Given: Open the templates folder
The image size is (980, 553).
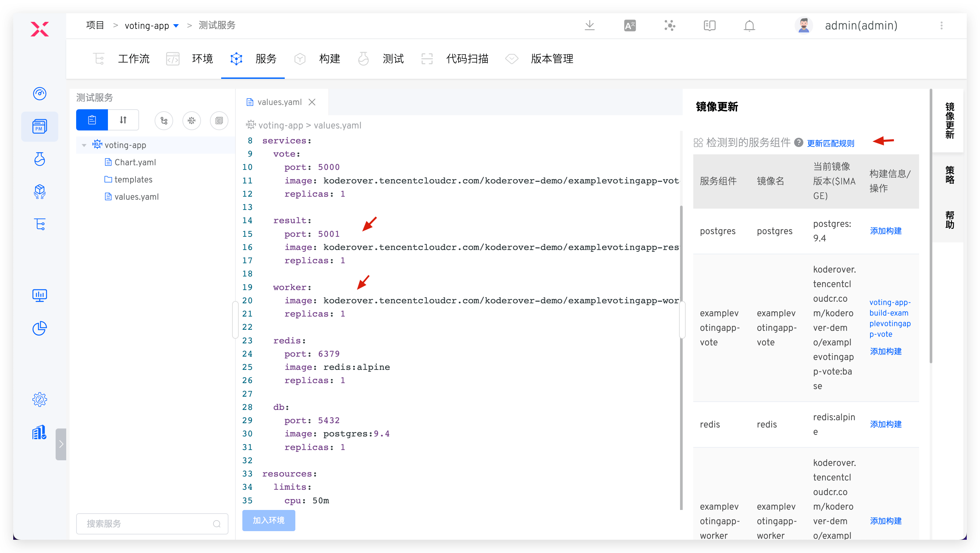Looking at the screenshot, I should coord(133,179).
